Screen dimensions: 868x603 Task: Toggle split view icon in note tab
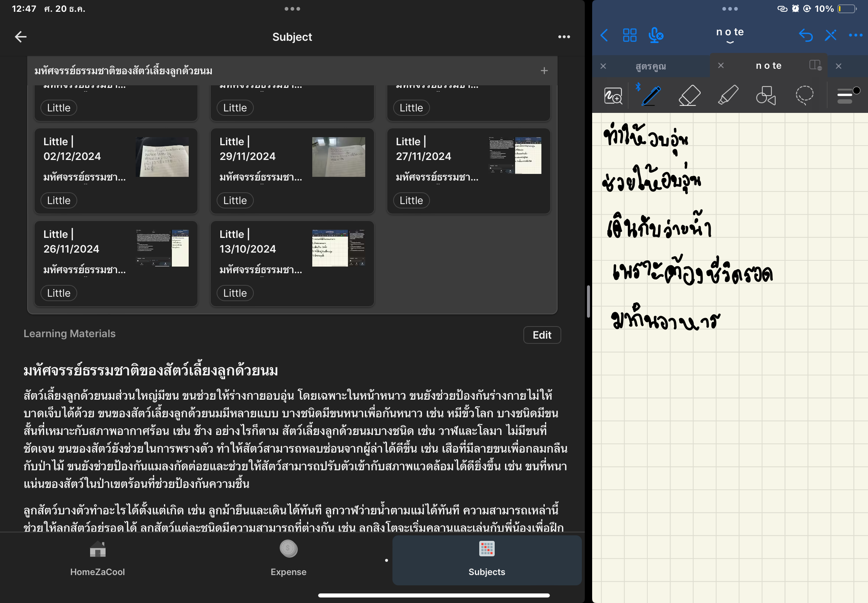click(815, 66)
